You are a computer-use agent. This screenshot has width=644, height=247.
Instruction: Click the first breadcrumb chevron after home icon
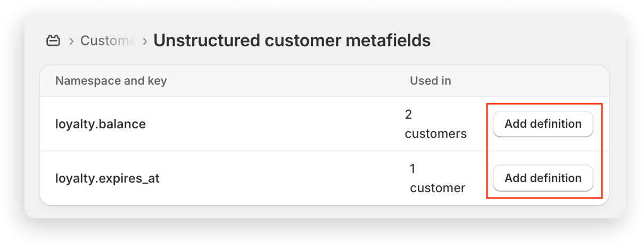point(71,41)
